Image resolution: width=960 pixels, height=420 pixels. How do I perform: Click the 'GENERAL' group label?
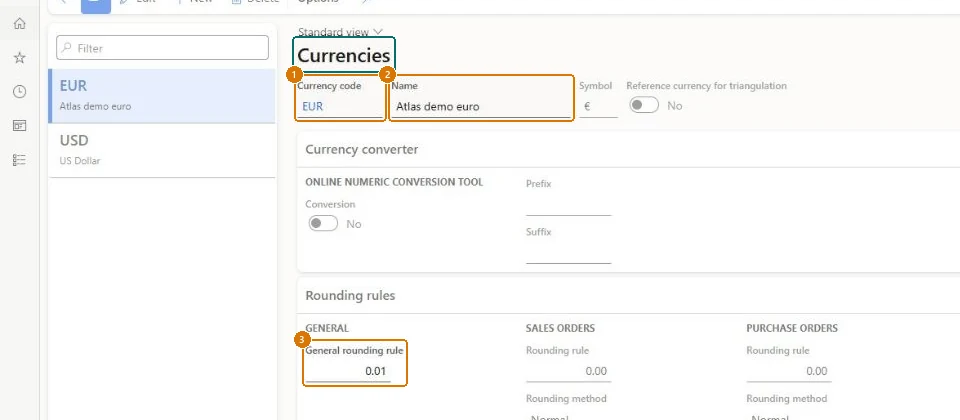click(x=327, y=329)
